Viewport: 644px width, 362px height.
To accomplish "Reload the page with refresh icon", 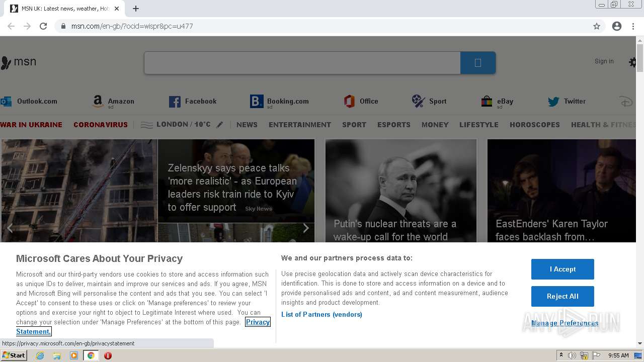I will click(43, 26).
